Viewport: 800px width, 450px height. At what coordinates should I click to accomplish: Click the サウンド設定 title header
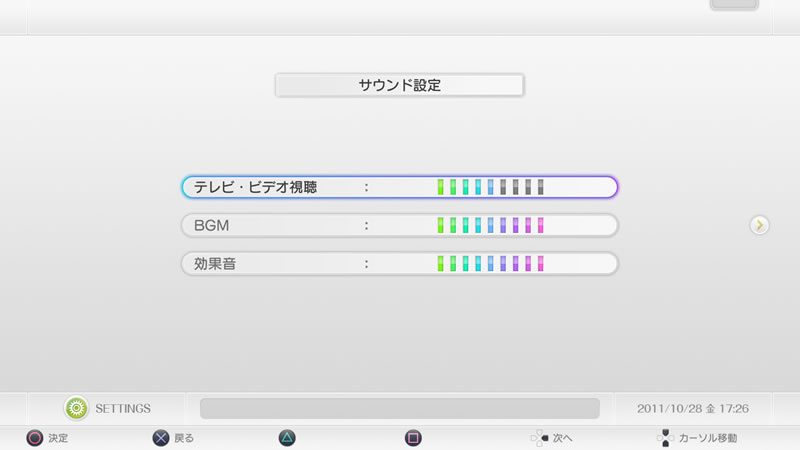coord(400,86)
